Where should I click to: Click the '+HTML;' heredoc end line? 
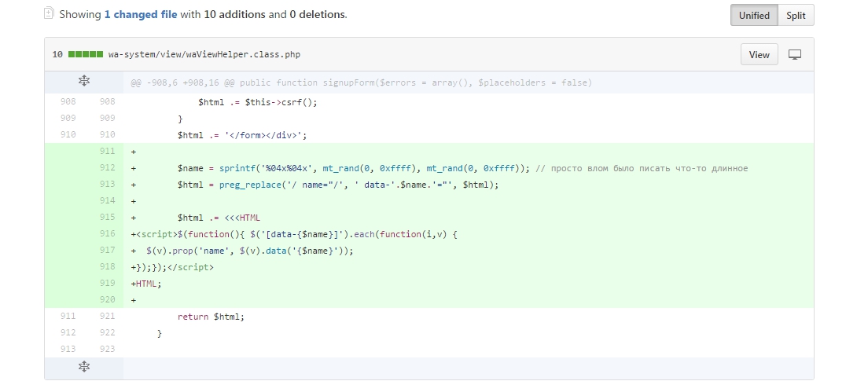[x=146, y=284]
